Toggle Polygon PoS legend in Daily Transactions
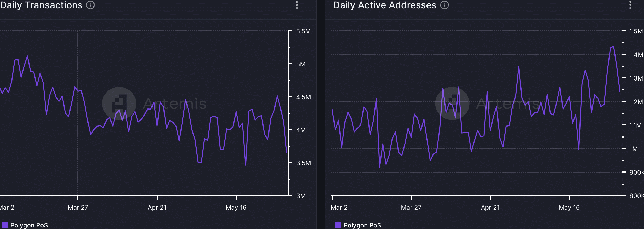 pos(5,225)
